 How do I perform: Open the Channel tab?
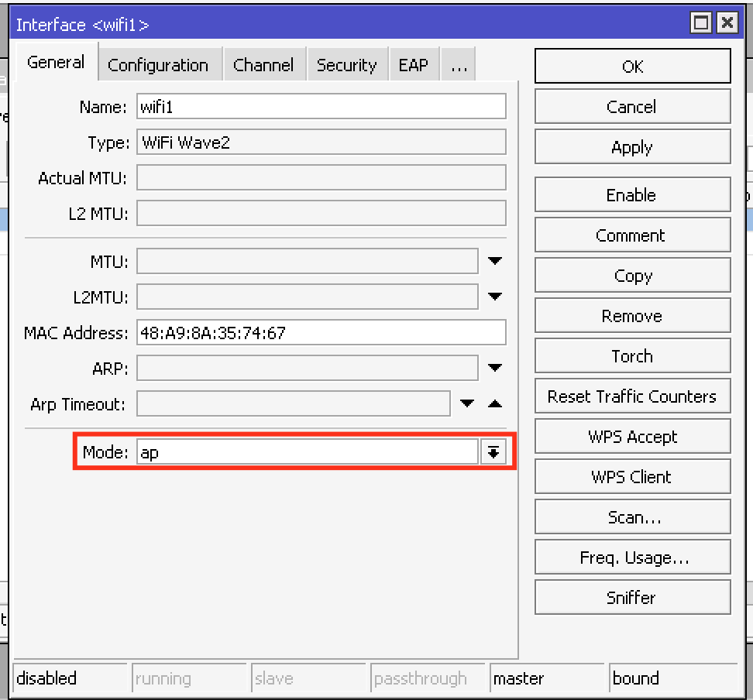pos(265,64)
